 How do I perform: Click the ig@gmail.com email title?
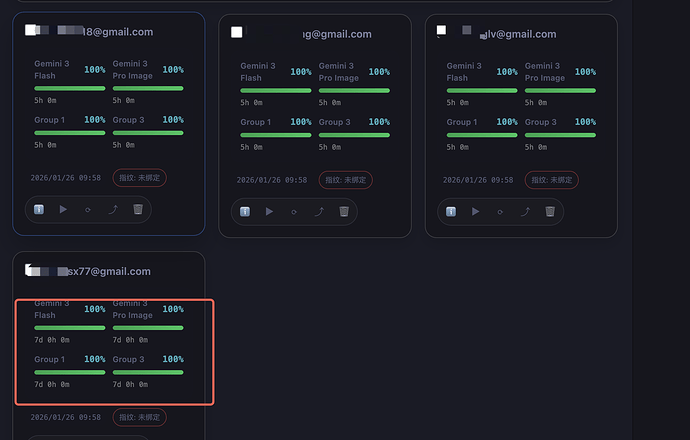[337, 34]
